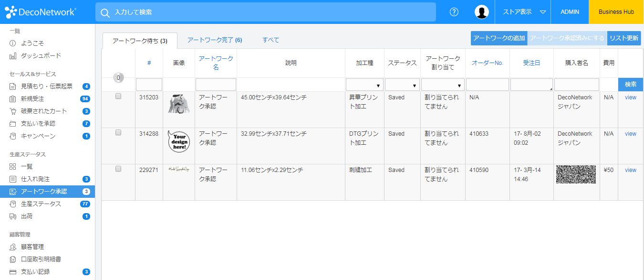Go to 新規受注 in the sidebar
Image resolution: width=644 pixels, height=280 pixels.
[32, 99]
